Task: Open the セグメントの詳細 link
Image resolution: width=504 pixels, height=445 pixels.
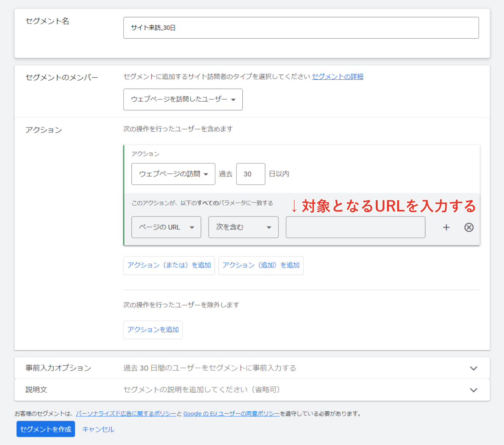Action: 338,76
